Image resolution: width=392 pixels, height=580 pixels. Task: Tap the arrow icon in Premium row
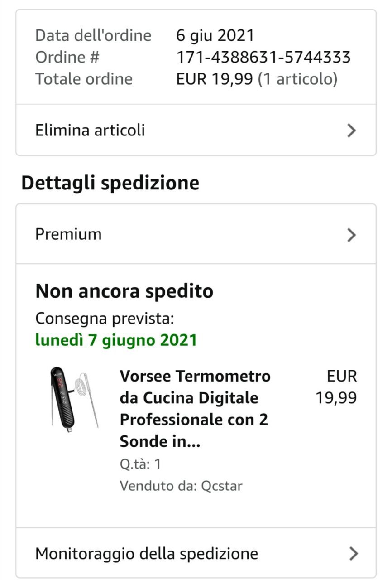pyautogui.click(x=352, y=235)
